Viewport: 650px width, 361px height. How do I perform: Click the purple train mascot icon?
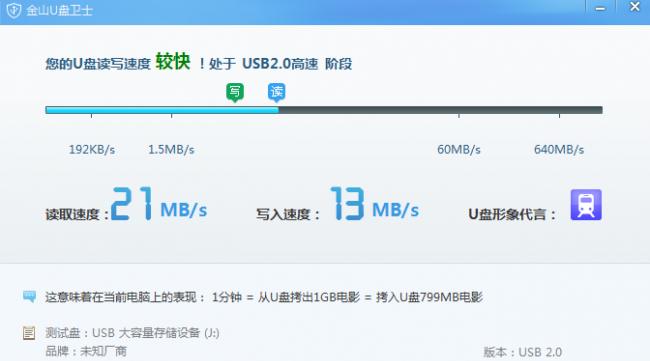(x=586, y=205)
